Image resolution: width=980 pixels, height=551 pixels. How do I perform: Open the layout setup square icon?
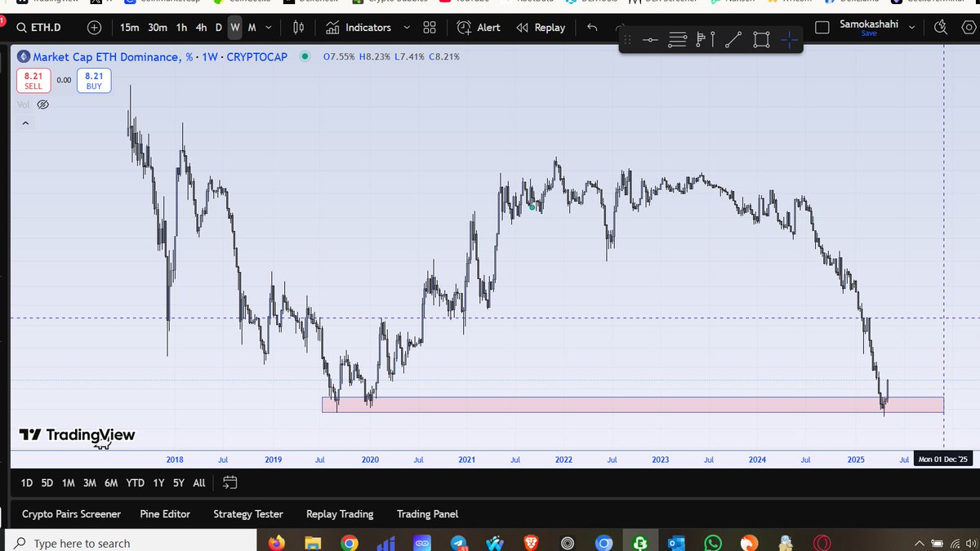pyautogui.click(x=823, y=27)
